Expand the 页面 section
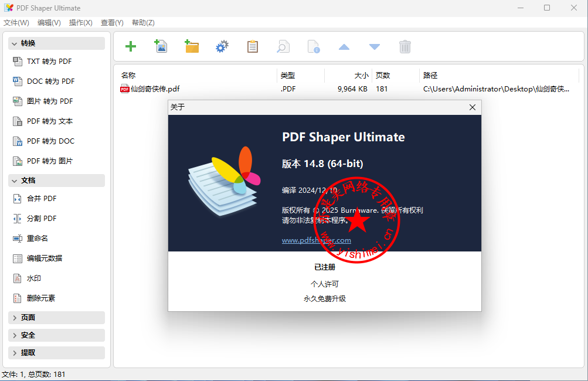The image size is (588, 381). (x=57, y=318)
